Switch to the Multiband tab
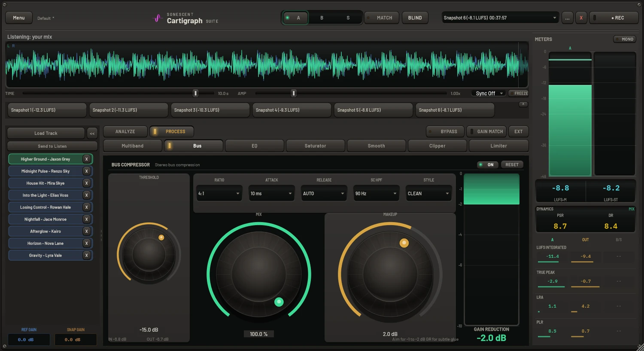 132,146
